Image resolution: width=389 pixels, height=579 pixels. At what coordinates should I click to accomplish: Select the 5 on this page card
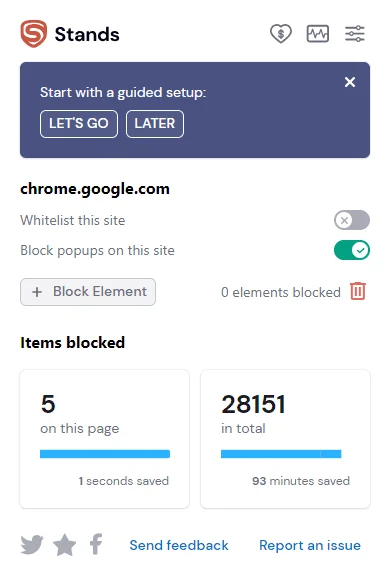pos(105,439)
